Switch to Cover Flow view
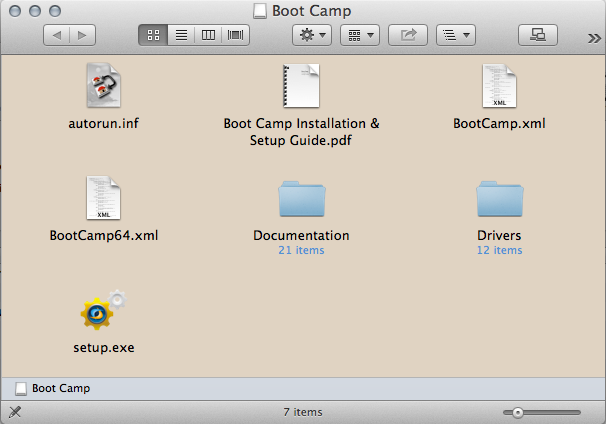 (x=235, y=36)
